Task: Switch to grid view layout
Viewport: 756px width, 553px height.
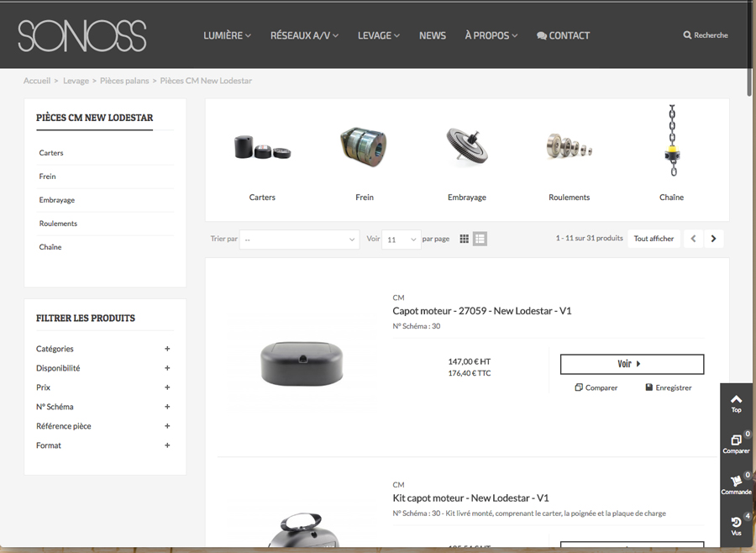Action: (x=465, y=239)
